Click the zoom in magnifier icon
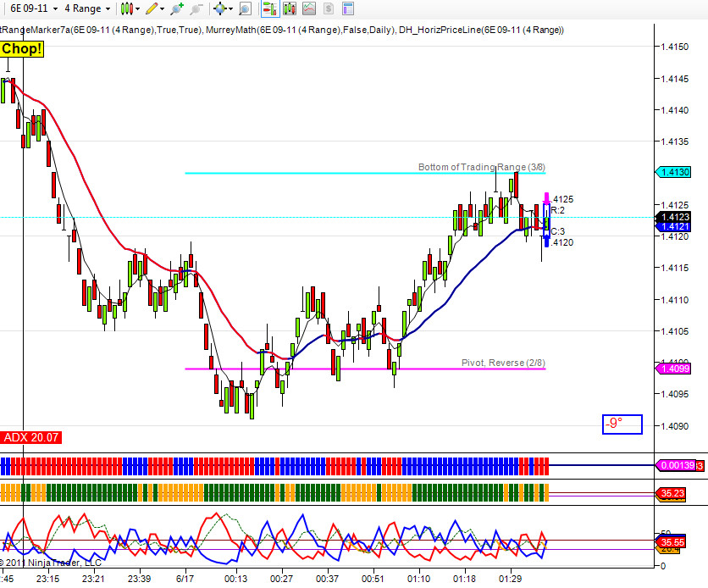 (176, 8)
